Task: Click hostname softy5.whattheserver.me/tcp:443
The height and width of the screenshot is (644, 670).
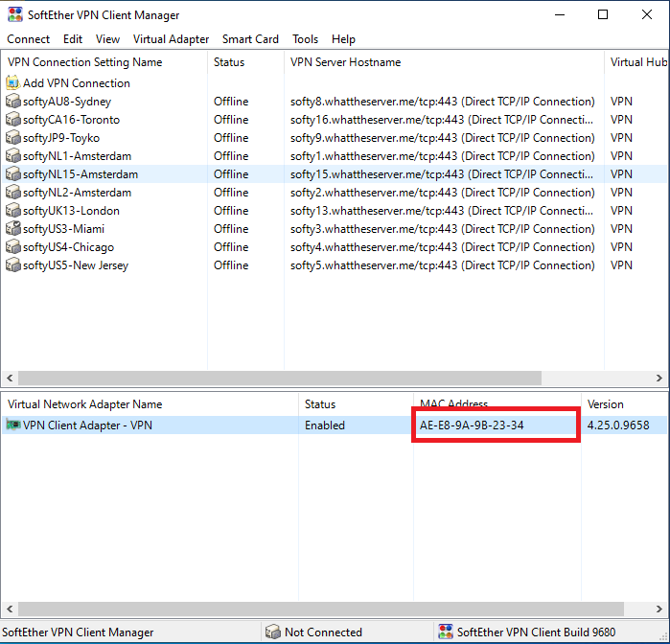Action: [x=443, y=265]
